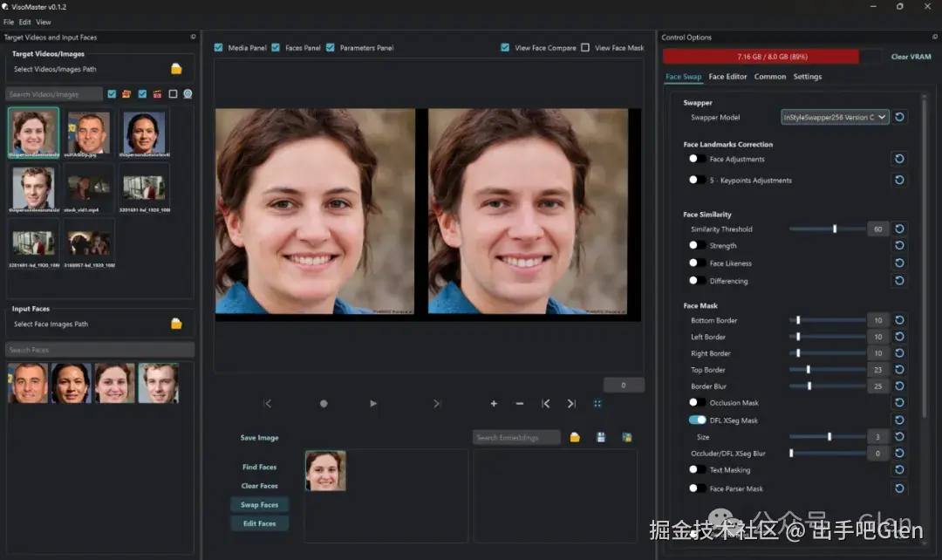Toggle the Faces Panel checkbox
Viewport: 942px width, 560px height.
point(276,47)
